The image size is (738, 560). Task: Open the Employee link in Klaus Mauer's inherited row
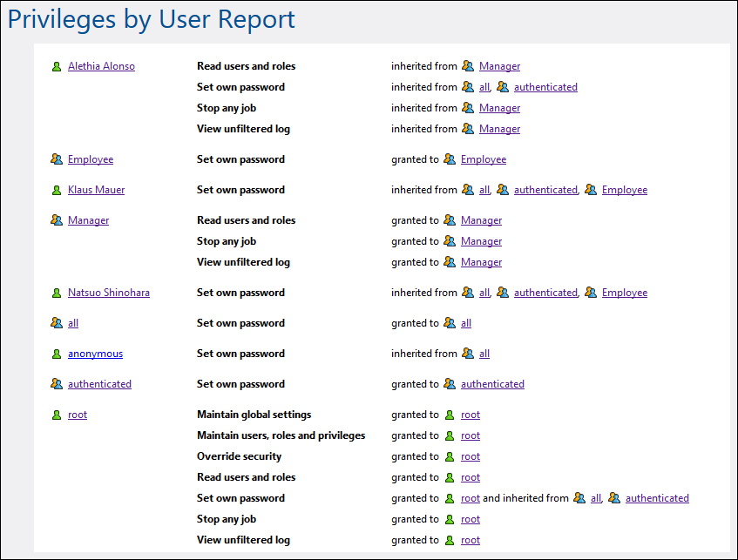(x=624, y=189)
